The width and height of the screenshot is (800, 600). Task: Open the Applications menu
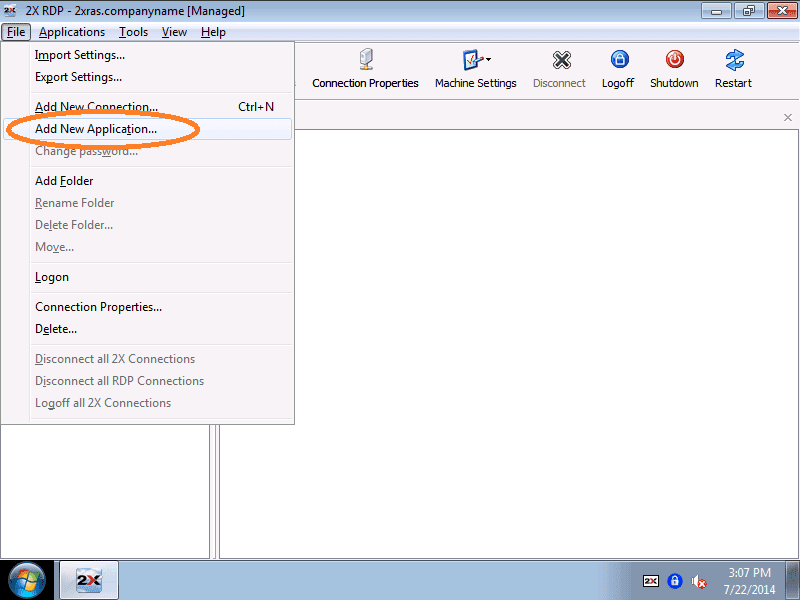click(72, 32)
